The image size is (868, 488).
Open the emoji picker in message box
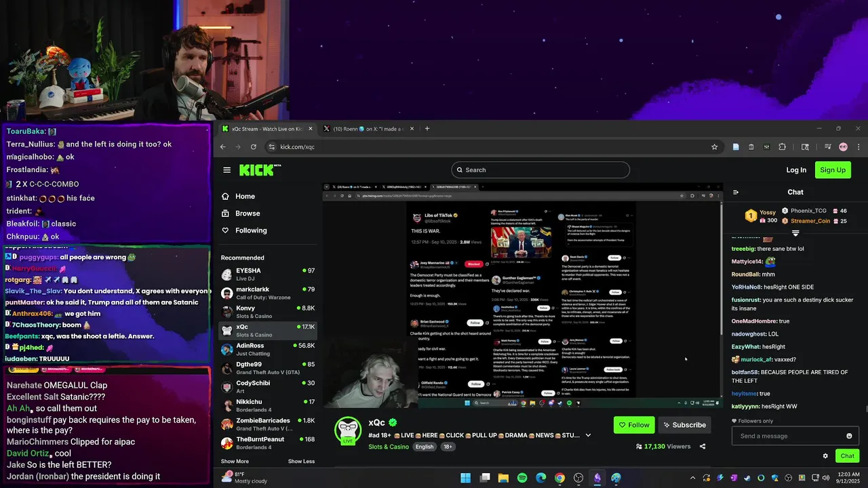849,436
